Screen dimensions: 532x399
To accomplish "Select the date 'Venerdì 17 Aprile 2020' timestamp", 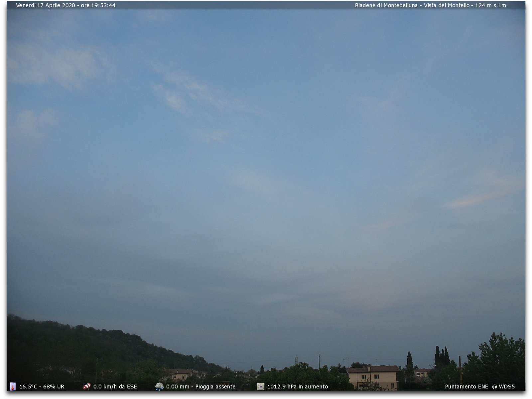I will pos(46,5).
